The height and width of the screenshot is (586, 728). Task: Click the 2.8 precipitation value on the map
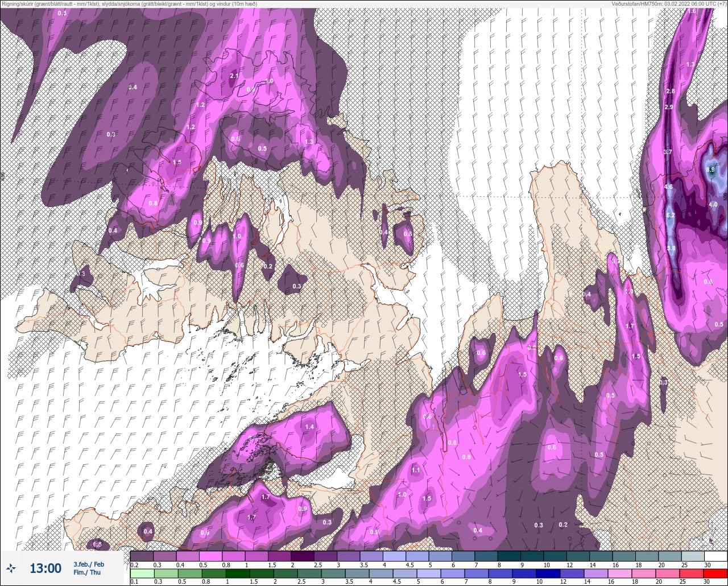click(x=670, y=91)
